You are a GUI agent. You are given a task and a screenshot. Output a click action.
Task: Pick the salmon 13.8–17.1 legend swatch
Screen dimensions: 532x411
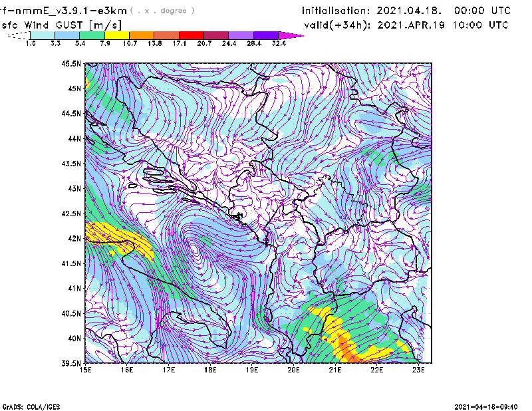pyautogui.click(x=167, y=35)
